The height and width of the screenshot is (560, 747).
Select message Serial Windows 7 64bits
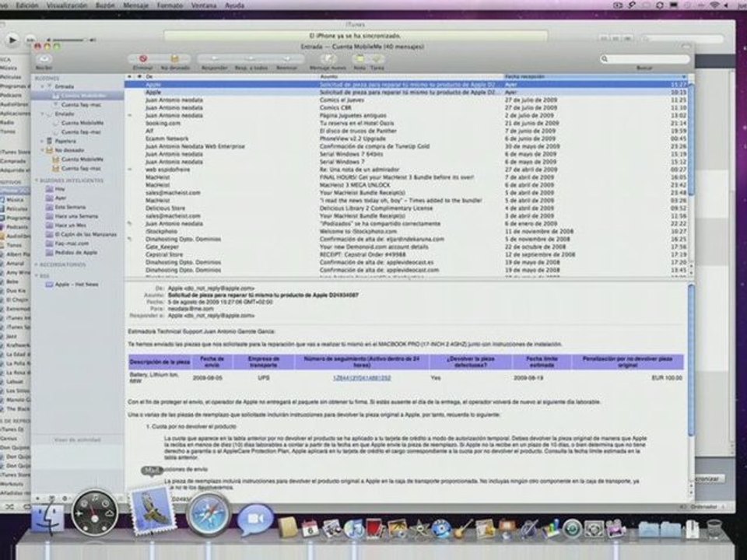point(406,154)
